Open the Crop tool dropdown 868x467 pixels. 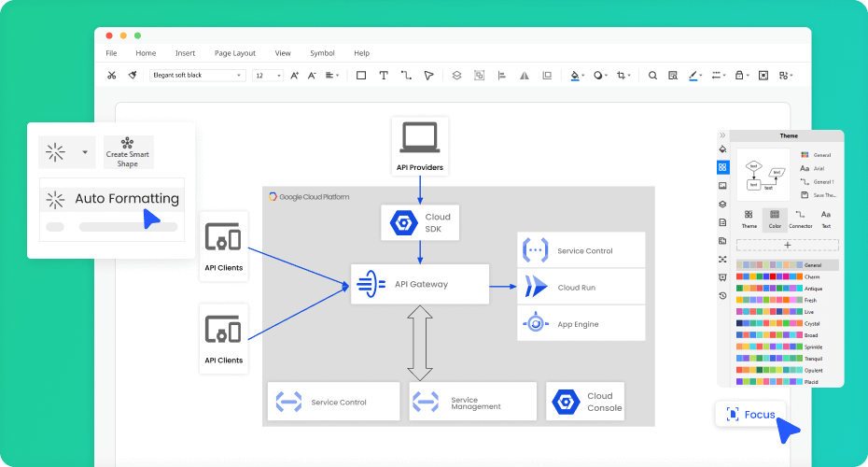tap(623, 76)
